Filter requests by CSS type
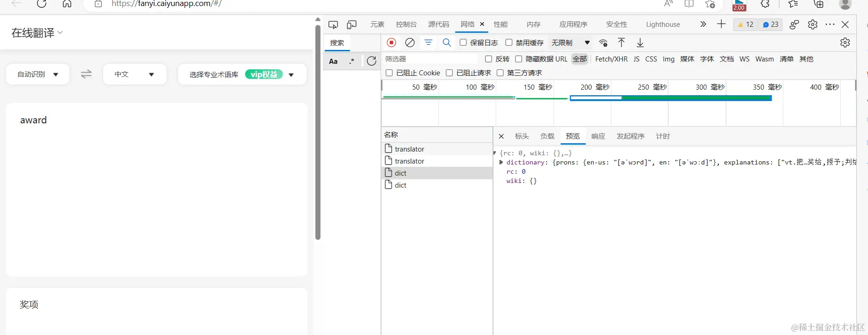 [651, 59]
